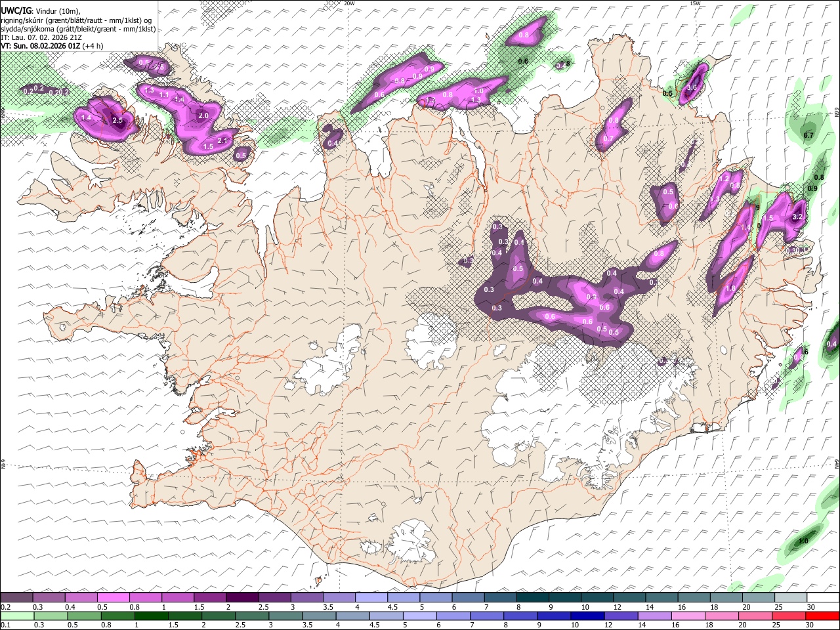
Task: Click the lavender 4 swatch in the top legend row
Action: click(x=371, y=597)
